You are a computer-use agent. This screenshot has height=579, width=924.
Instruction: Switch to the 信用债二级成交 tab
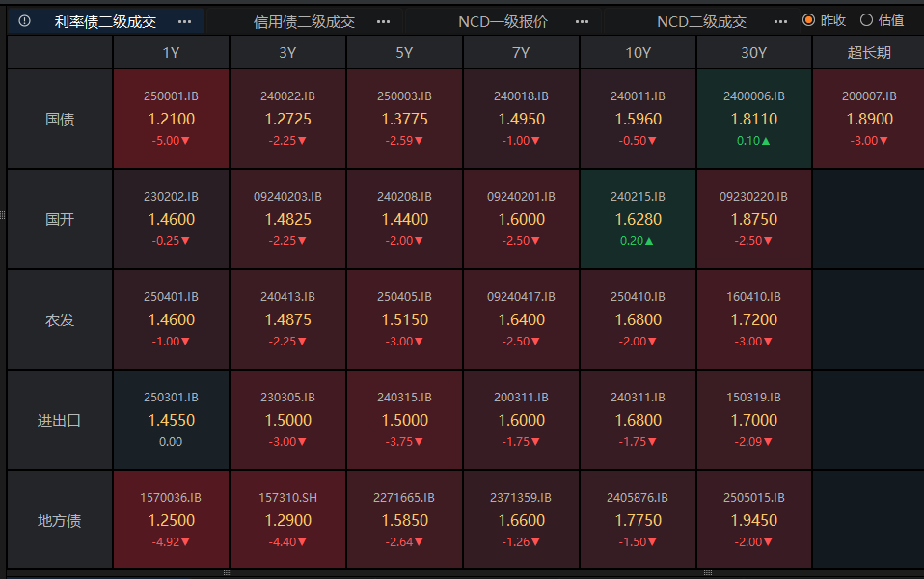pyautogui.click(x=304, y=21)
